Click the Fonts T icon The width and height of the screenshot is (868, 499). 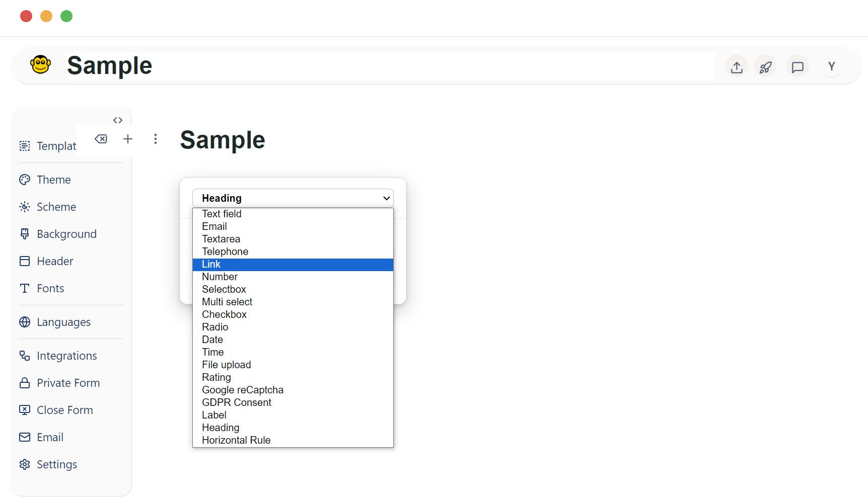coord(25,288)
